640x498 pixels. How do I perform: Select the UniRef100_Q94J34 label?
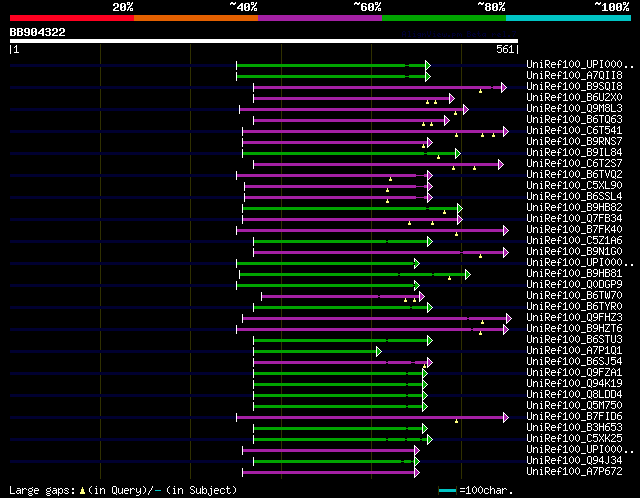(574, 461)
